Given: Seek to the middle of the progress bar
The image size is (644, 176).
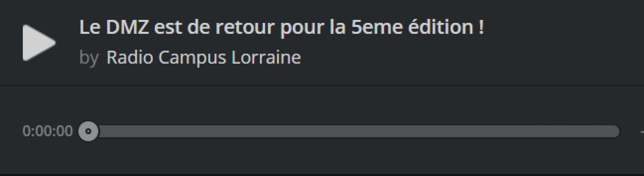Looking at the screenshot, I should (354, 131).
